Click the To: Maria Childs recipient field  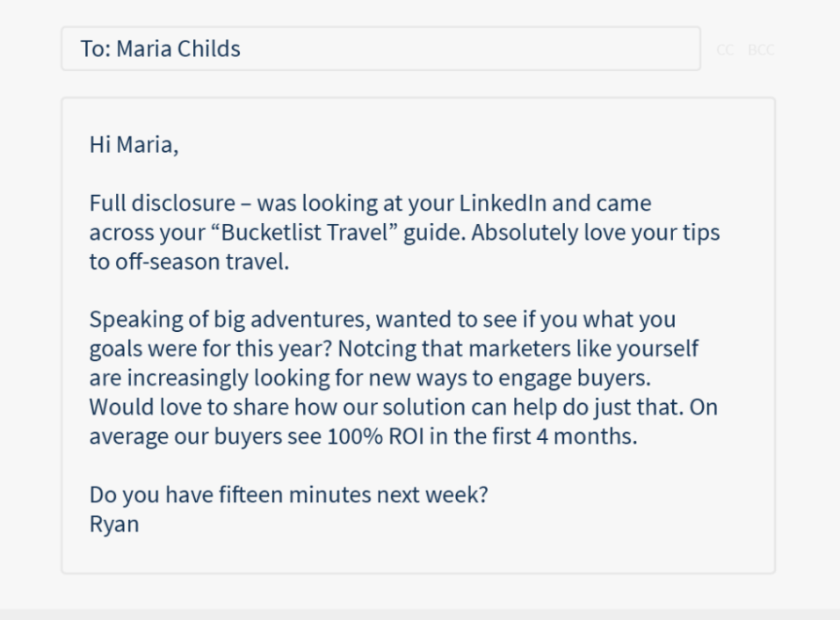coord(380,49)
